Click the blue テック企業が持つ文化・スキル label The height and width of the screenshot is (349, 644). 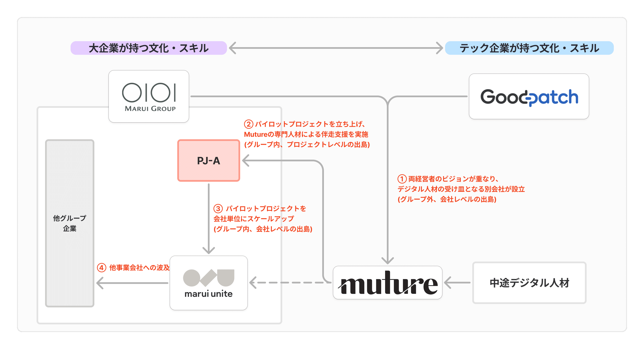pos(529,48)
